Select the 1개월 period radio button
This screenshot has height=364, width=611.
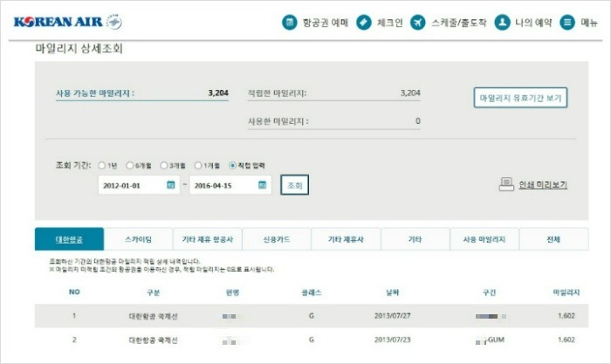tap(198, 165)
